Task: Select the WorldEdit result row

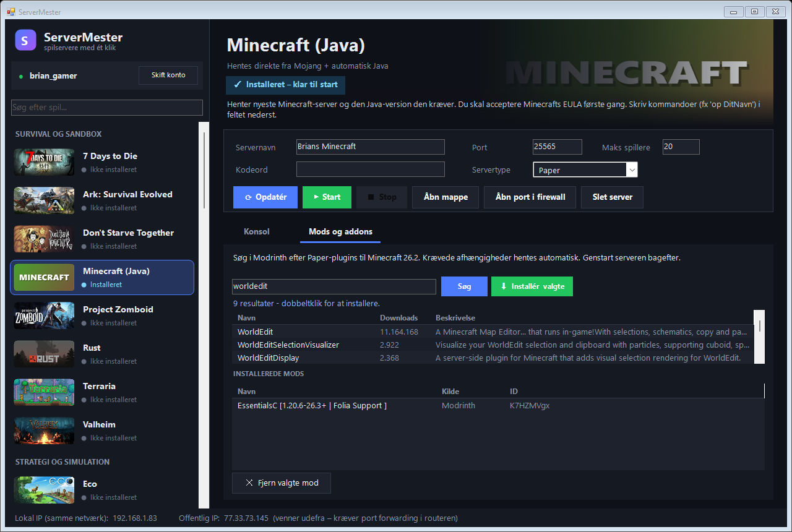Action: click(493, 332)
